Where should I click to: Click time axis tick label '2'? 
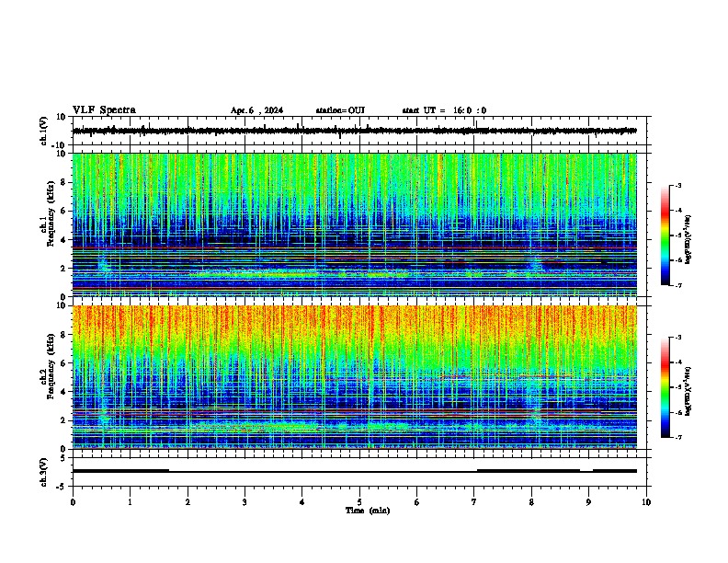click(x=188, y=502)
